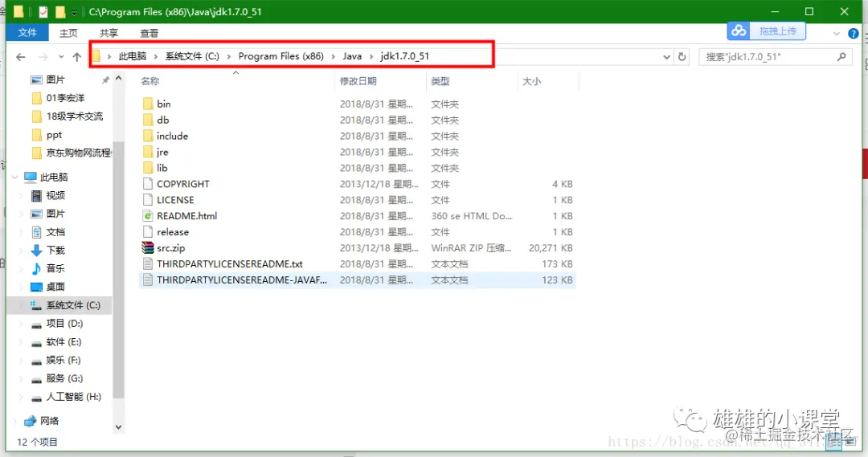Select the lib folder icon
This screenshot has height=457, width=868.
click(x=148, y=168)
